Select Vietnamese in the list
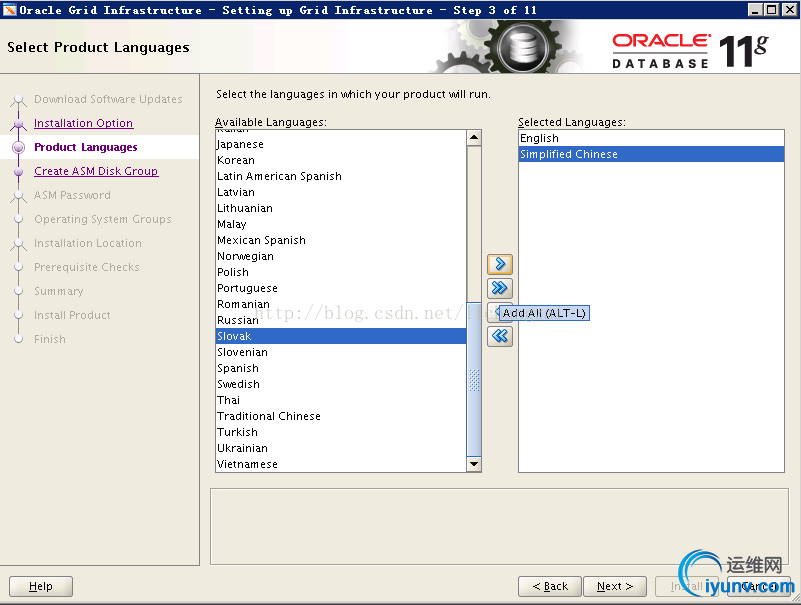Viewport: 801px width, 605px height. click(341, 464)
